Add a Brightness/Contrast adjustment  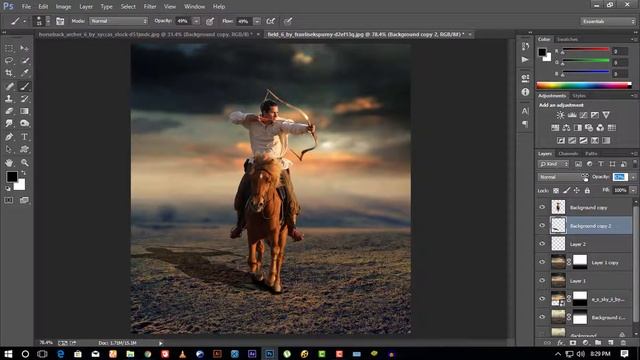[x=561, y=115]
